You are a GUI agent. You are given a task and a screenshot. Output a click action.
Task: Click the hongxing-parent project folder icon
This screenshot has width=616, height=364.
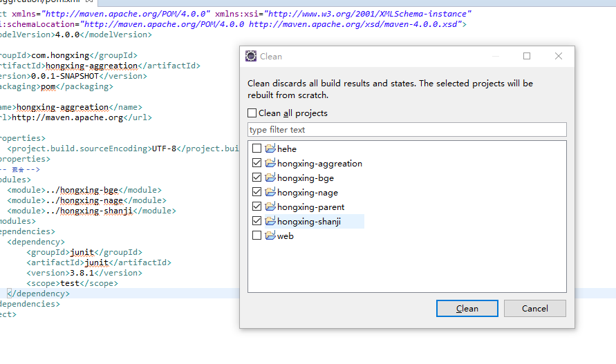(270, 207)
